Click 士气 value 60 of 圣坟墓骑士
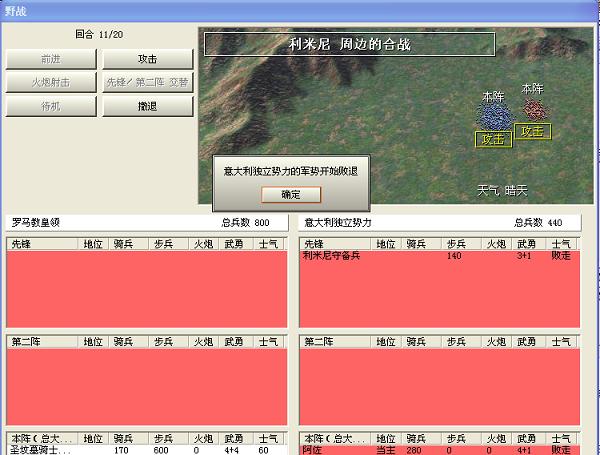Viewport: 600px width, 455px height. pyautogui.click(x=263, y=450)
